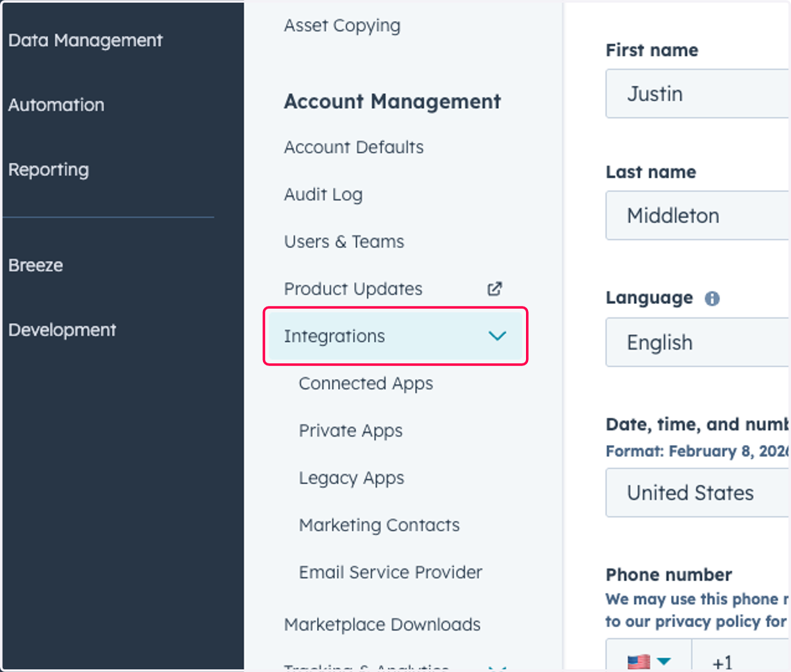Go to Development in the sidebar
Viewport: 791px width, 672px height.
62,330
